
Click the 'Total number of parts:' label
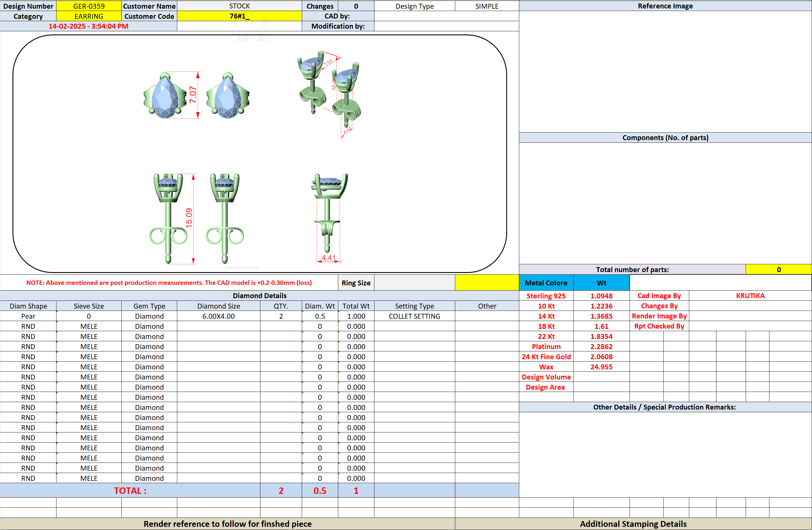(x=632, y=269)
